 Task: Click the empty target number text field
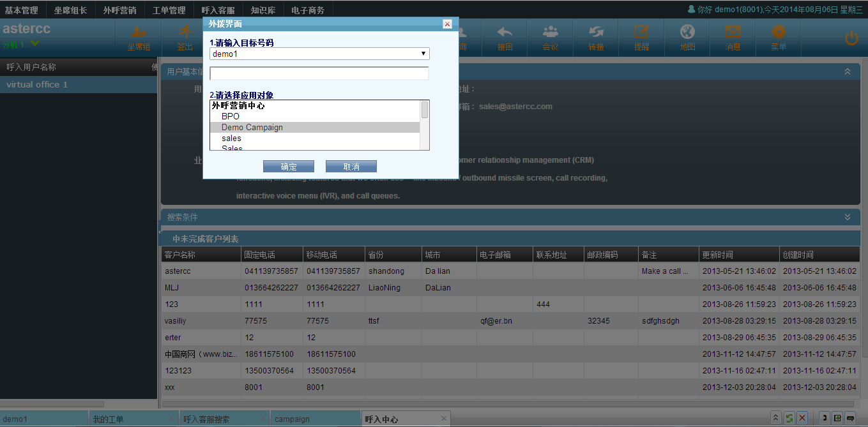319,73
